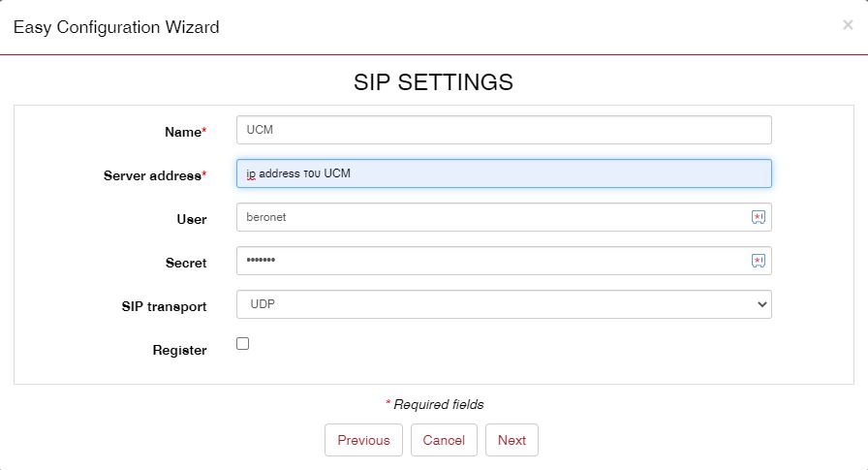Enable the Register checkbox
This screenshot has width=868, height=470.
point(243,343)
